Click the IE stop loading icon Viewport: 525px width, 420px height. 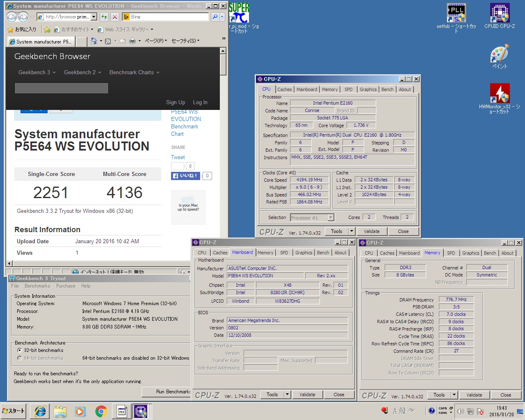(115, 17)
